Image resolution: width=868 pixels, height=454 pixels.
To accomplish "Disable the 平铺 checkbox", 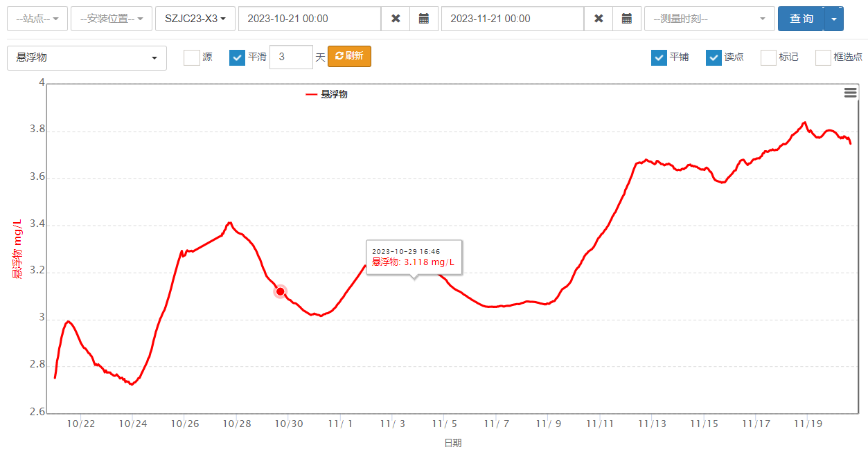I will 659,57.
